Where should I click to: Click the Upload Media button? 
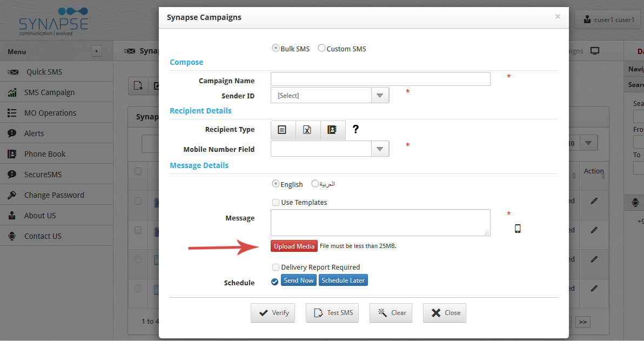294,246
